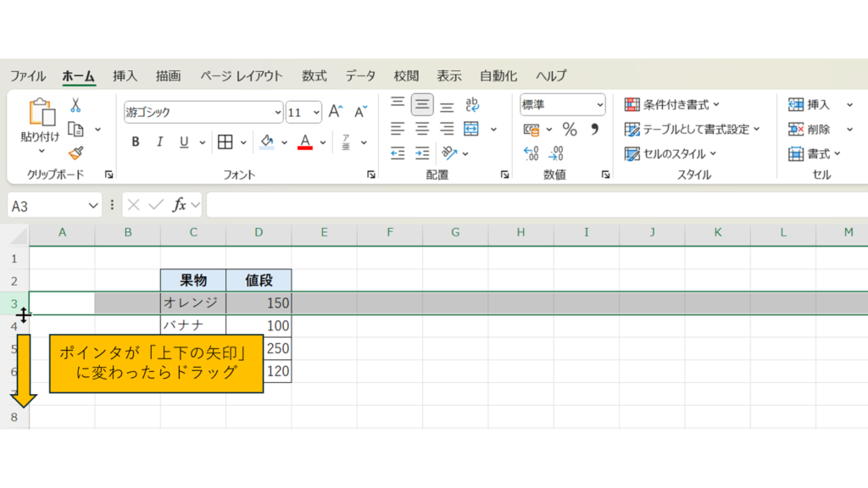The width and height of the screenshot is (868, 488).
Task: Toggle Bold formatting
Action: pyautogui.click(x=136, y=142)
